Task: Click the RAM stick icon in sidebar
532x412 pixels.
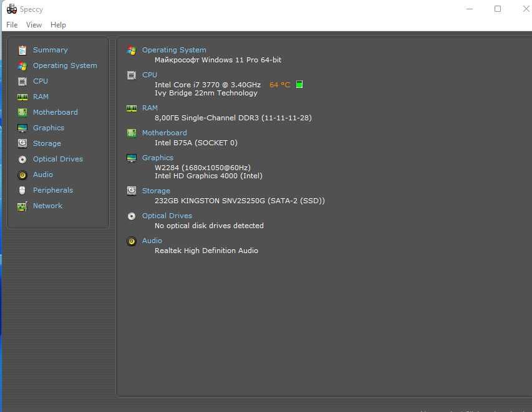Action: pyautogui.click(x=22, y=97)
